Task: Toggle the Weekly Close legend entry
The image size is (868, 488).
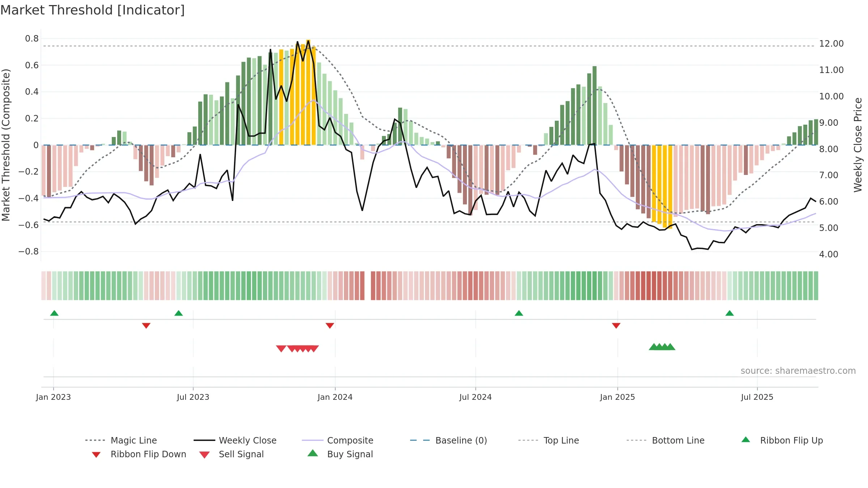Action: (x=235, y=440)
